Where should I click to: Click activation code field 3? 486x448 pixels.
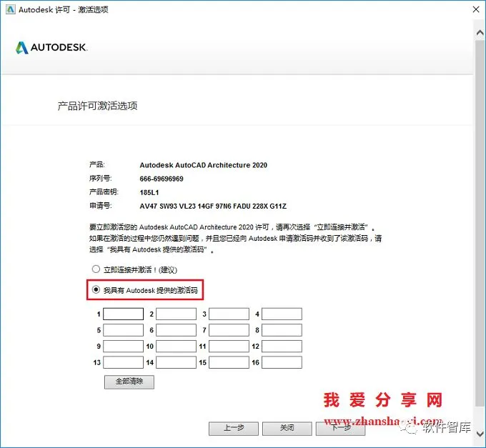(229, 314)
